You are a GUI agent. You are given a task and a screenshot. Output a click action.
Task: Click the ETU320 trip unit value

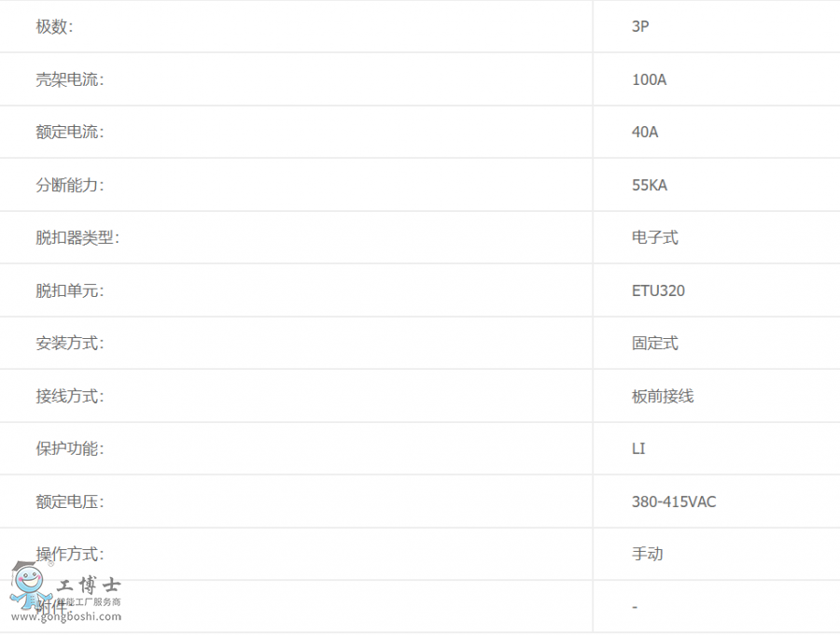point(658,290)
